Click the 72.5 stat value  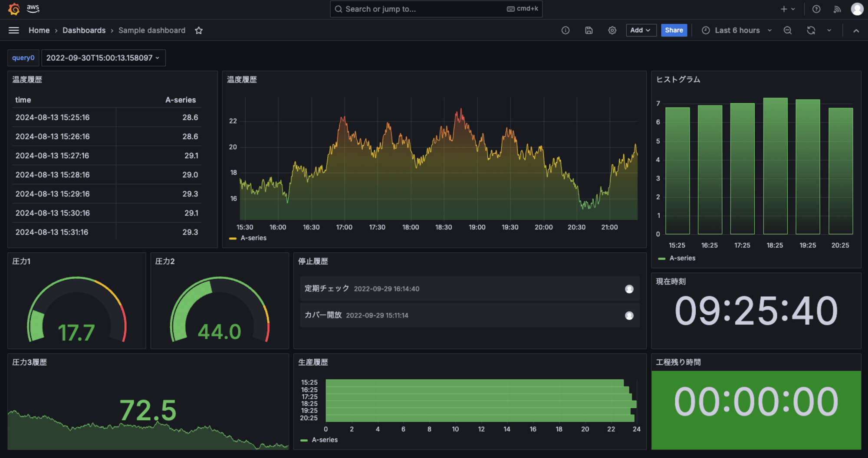[x=148, y=410]
